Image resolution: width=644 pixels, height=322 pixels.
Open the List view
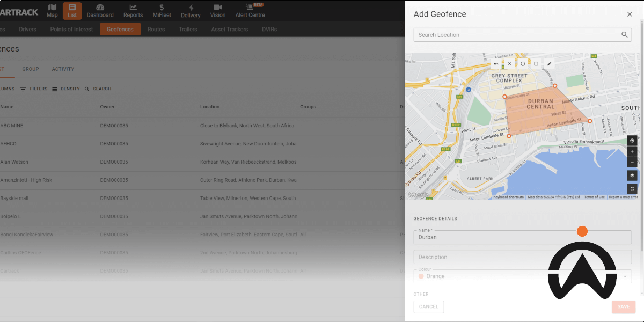[x=72, y=11]
